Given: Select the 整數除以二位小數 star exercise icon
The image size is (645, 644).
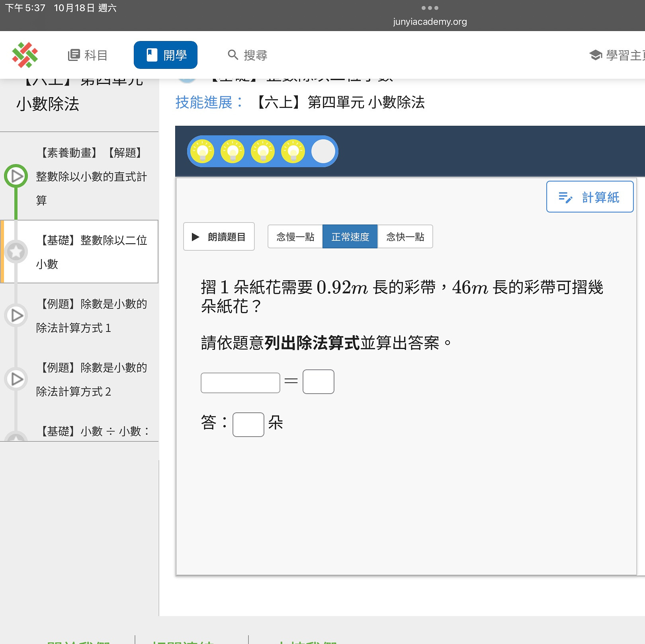Looking at the screenshot, I should (16, 252).
